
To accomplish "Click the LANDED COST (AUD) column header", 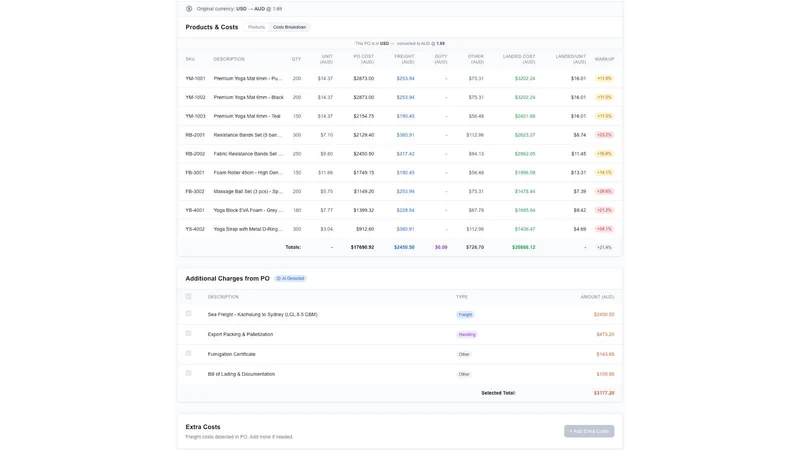I will (x=519, y=59).
